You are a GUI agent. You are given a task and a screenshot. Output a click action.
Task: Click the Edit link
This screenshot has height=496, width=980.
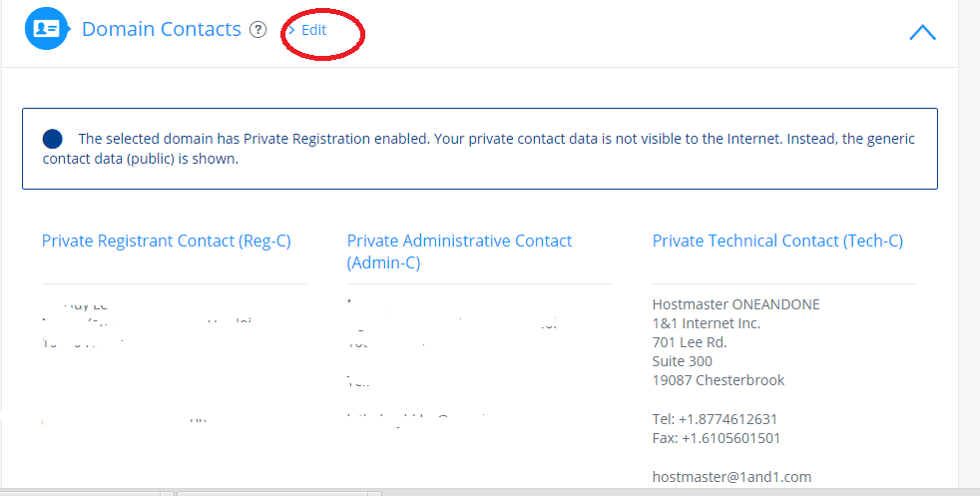tap(314, 30)
